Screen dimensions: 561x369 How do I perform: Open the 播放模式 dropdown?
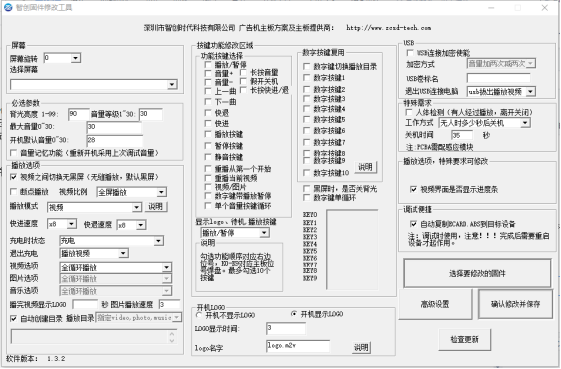pyautogui.click(x=136, y=207)
